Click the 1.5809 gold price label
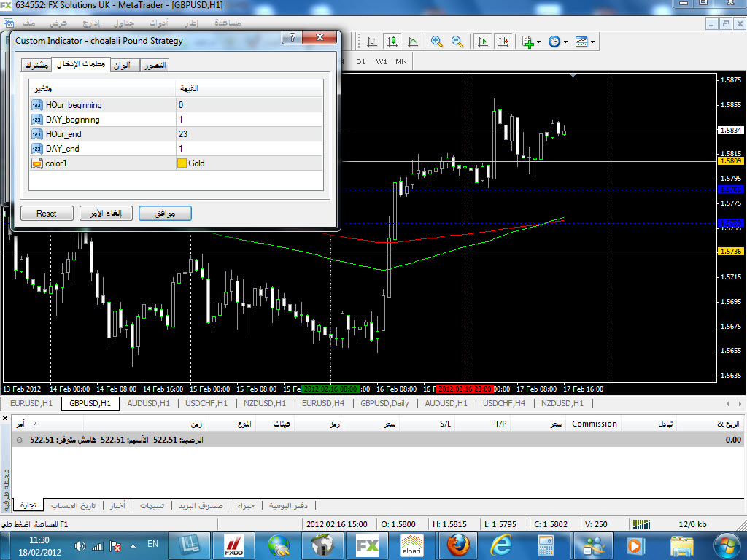The height and width of the screenshot is (560, 747). tap(731, 161)
